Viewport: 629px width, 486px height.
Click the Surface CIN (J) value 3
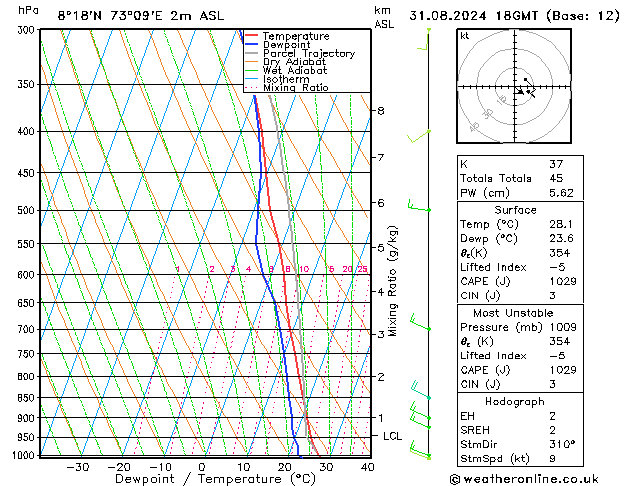552,296
